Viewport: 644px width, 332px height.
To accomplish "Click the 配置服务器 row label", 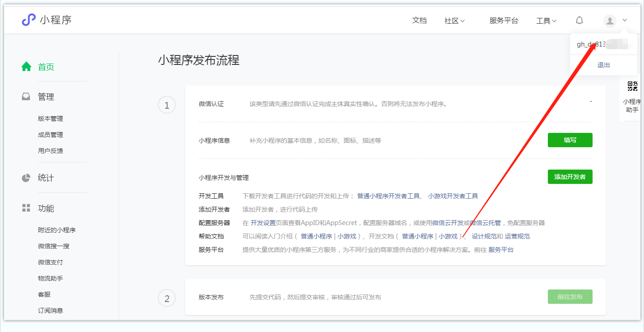I will 214,223.
